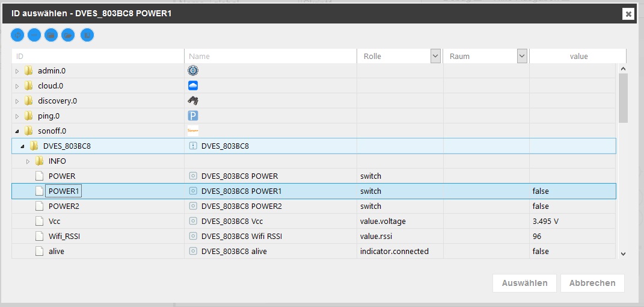Click the collapse all folders toolbar icon
644x307 pixels.
51,36
